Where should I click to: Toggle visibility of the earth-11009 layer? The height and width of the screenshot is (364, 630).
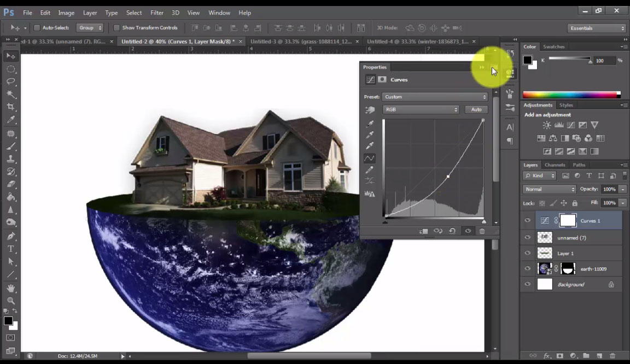(527, 268)
